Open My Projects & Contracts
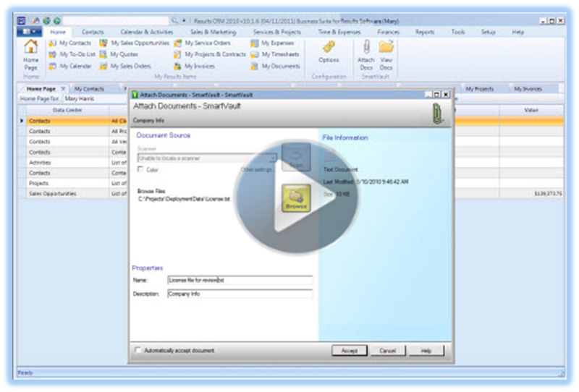The width and height of the screenshot is (579, 392). point(210,55)
